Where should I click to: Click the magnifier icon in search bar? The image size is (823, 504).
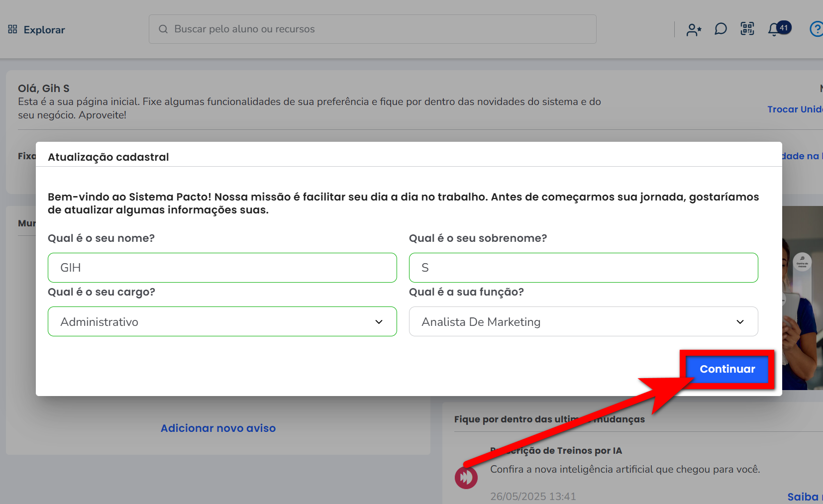163,29
